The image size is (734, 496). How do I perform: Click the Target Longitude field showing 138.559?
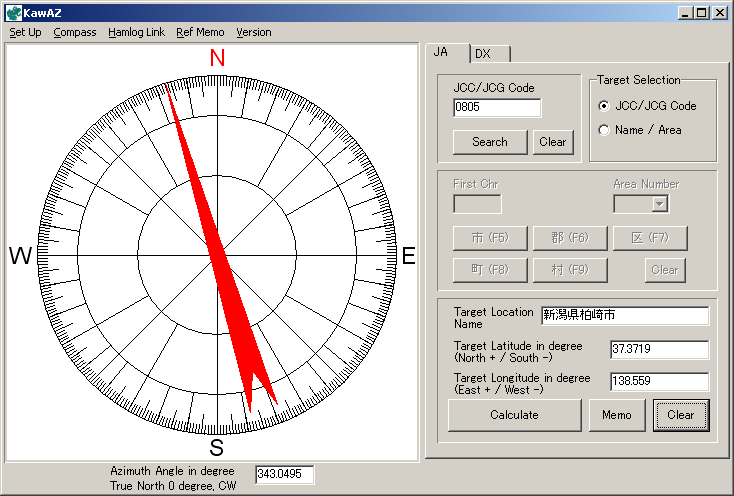660,381
